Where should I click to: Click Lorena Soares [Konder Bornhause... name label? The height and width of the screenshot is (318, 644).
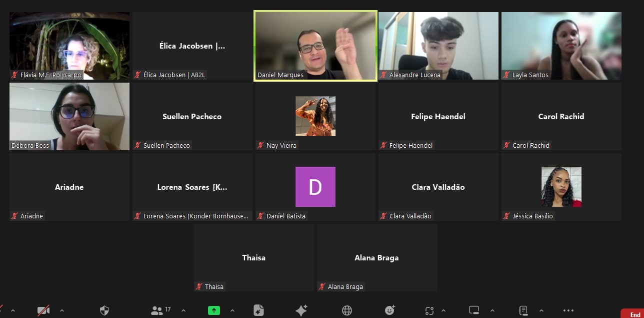[196, 216]
